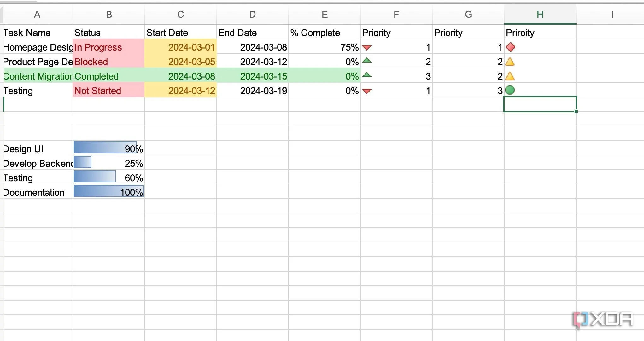The image size is (644, 341).
Task: Click the misspelled "Priroity" header cell
Action: (540, 33)
